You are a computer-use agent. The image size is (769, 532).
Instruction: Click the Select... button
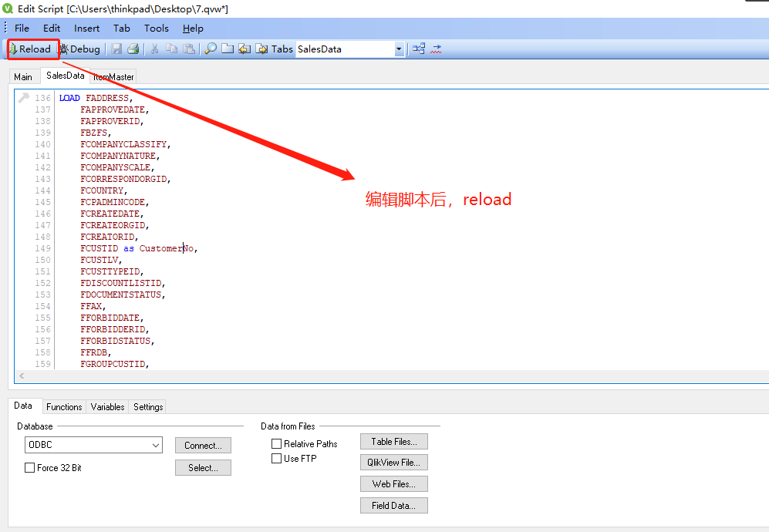(203, 468)
